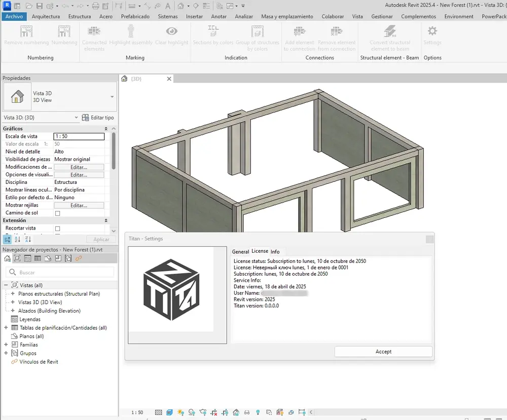
Task: Collapse the Gráficos properties section
Action: tap(106, 129)
